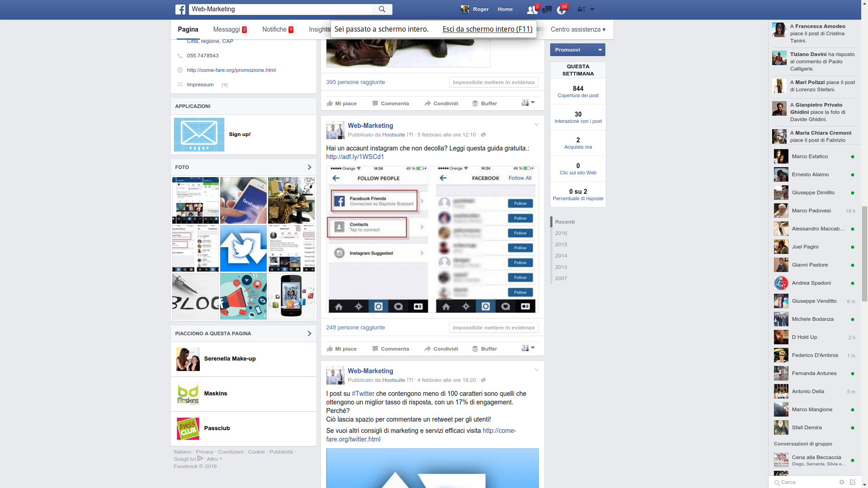This screenshot has width=868, height=488.
Task: Expand Piacciono a questa pagina arrow
Action: pyautogui.click(x=309, y=334)
